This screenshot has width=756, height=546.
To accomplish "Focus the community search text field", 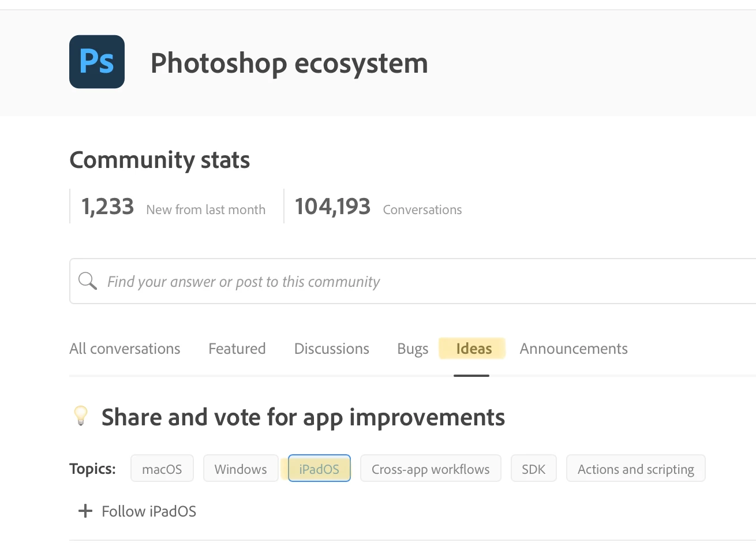I will point(404,282).
